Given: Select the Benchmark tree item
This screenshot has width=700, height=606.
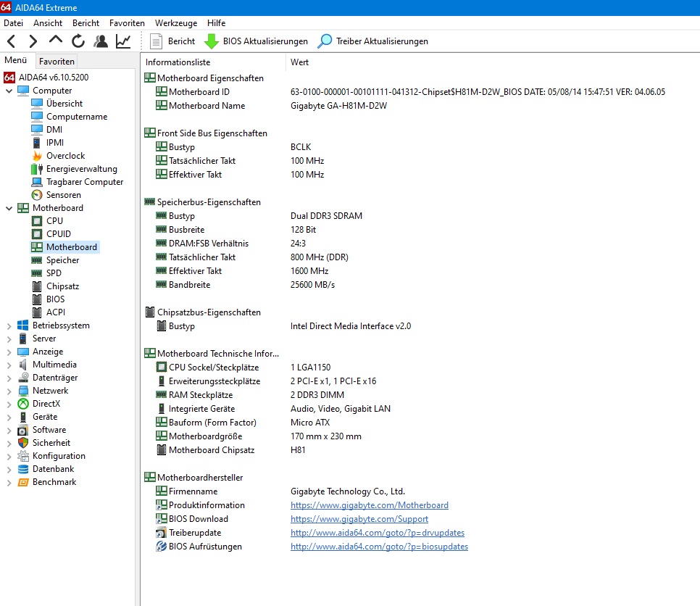Looking at the screenshot, I should (x=47, y=482).
